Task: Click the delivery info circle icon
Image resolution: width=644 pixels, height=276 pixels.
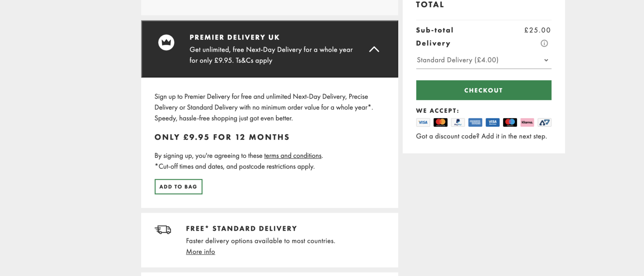Action: pyautogui.click(x=544, y=43)
